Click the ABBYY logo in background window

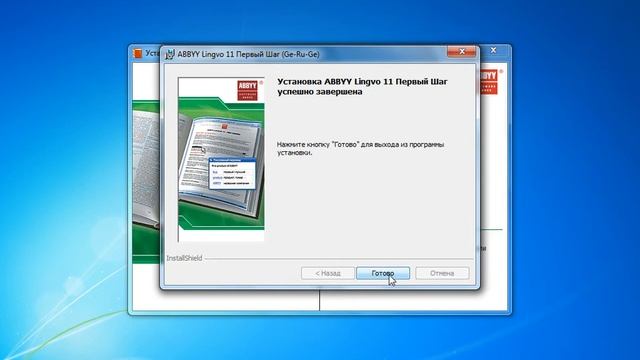pyautogui.click(x=488, y=82)
